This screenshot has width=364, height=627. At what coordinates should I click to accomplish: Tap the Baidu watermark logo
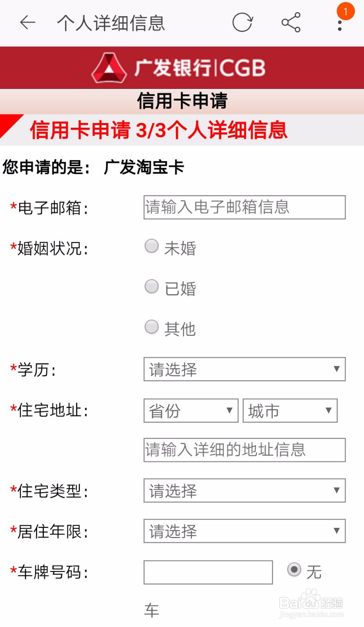click(x=311, y=602)
